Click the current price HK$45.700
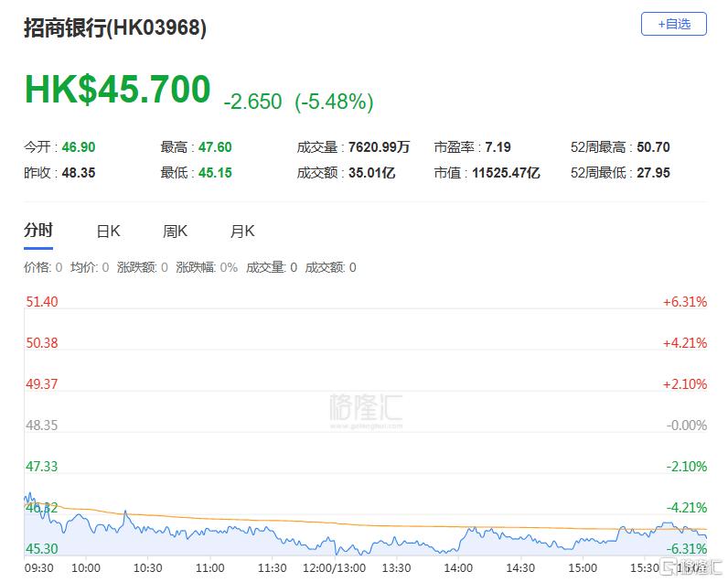This screenshot has width=728, height=582. (117, 89)
